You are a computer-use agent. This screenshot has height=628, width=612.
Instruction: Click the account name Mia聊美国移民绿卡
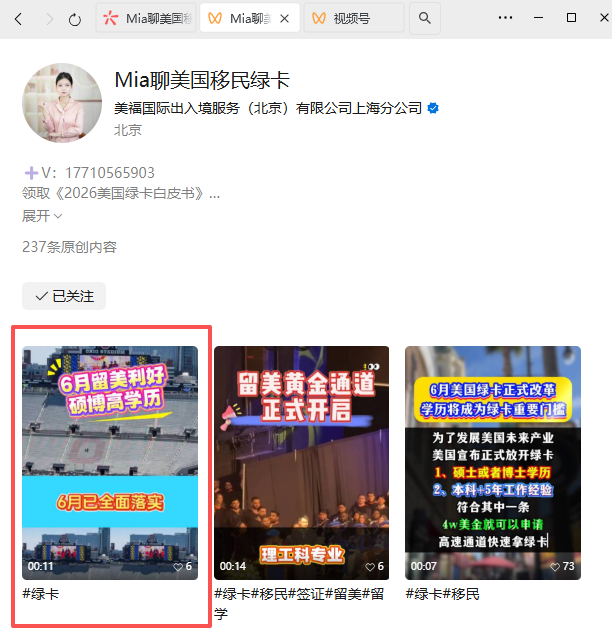[x=202, y=80]
